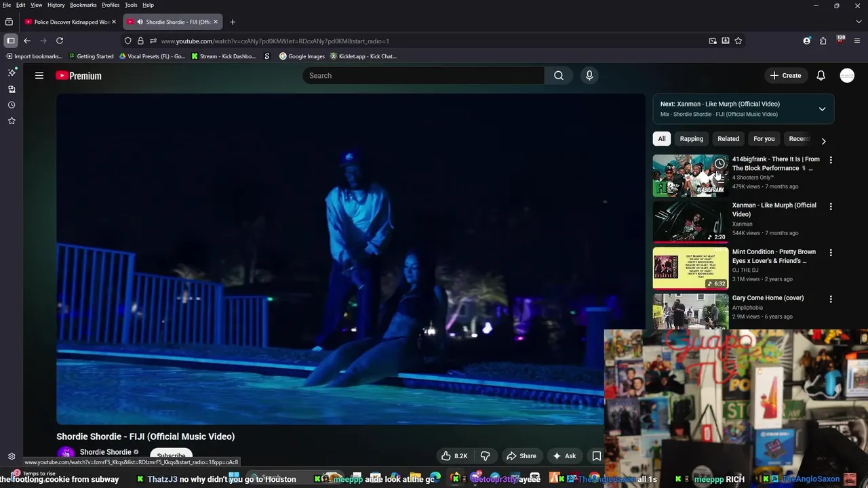Dislike the FIJI video
The image size is (868, 488).
[485, 456]
